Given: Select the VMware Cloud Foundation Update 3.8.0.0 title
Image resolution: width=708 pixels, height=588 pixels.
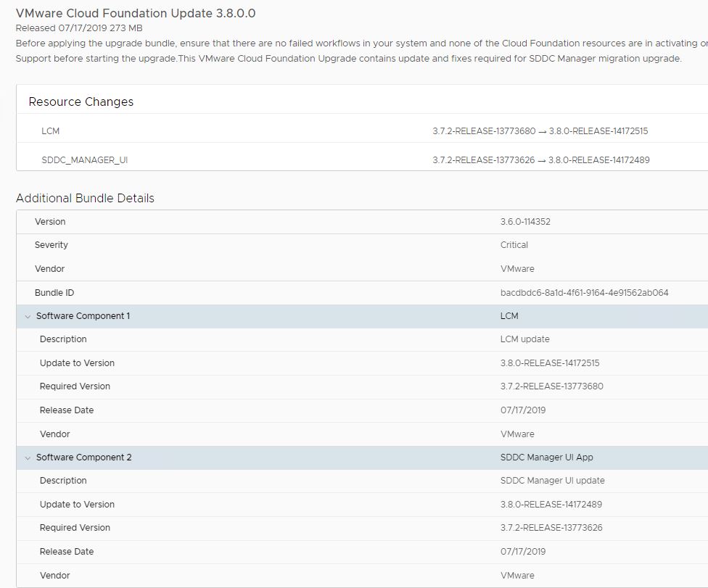Looking at the screenshot, I should point(136,13).
